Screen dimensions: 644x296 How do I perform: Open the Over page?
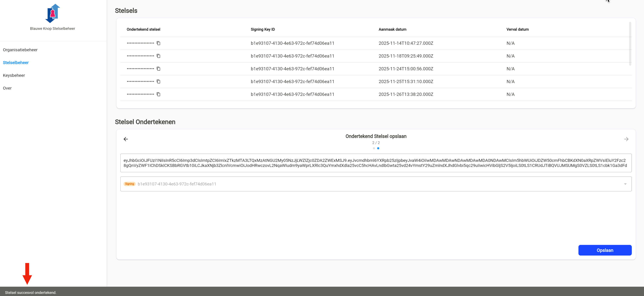point(7,88)
